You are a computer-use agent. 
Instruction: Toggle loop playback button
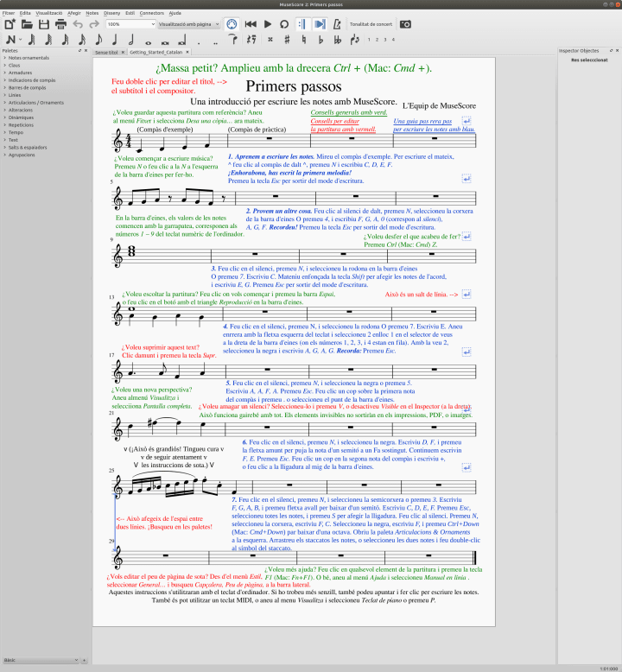[x=284, y=24]
